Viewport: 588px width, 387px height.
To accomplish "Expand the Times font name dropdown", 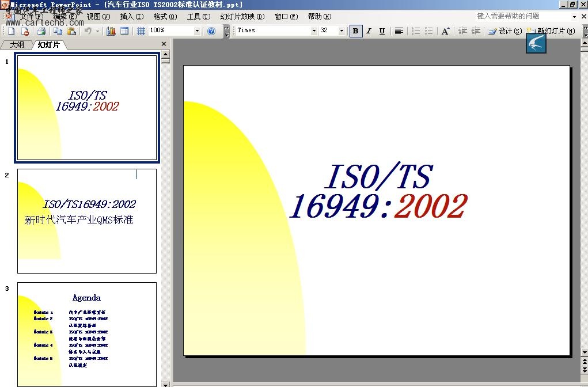I will point(314,31).
